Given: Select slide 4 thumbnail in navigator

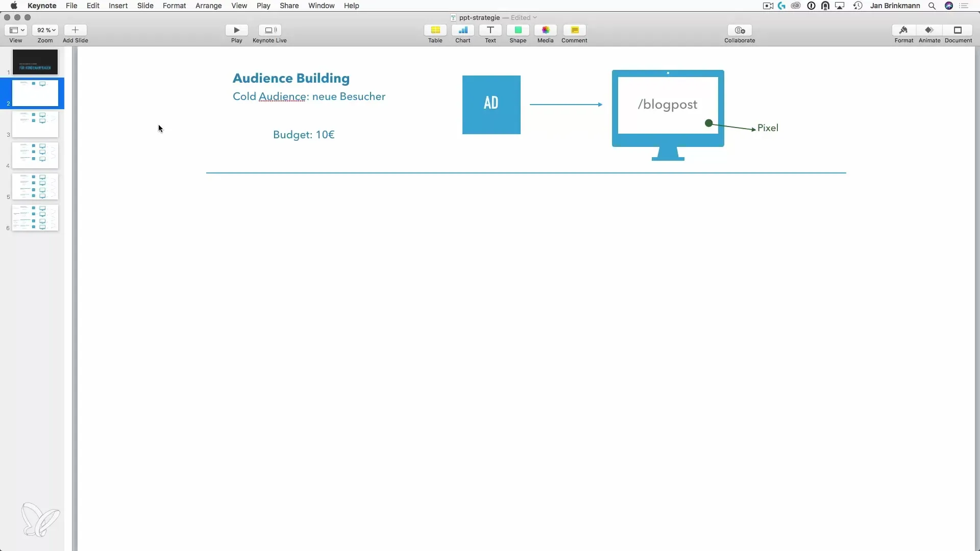Looking at the screenshot, I should pos(35,155).
